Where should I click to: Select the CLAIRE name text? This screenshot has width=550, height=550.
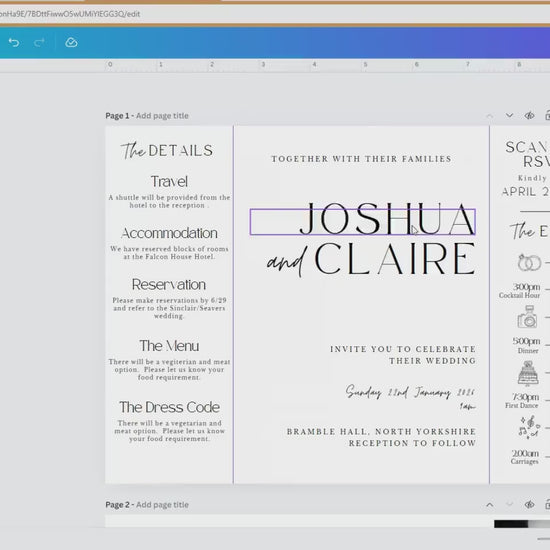click(x=395, y=259)
